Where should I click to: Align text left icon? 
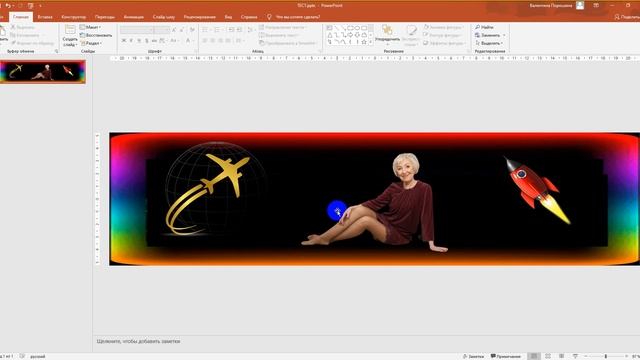coord(204,41)
